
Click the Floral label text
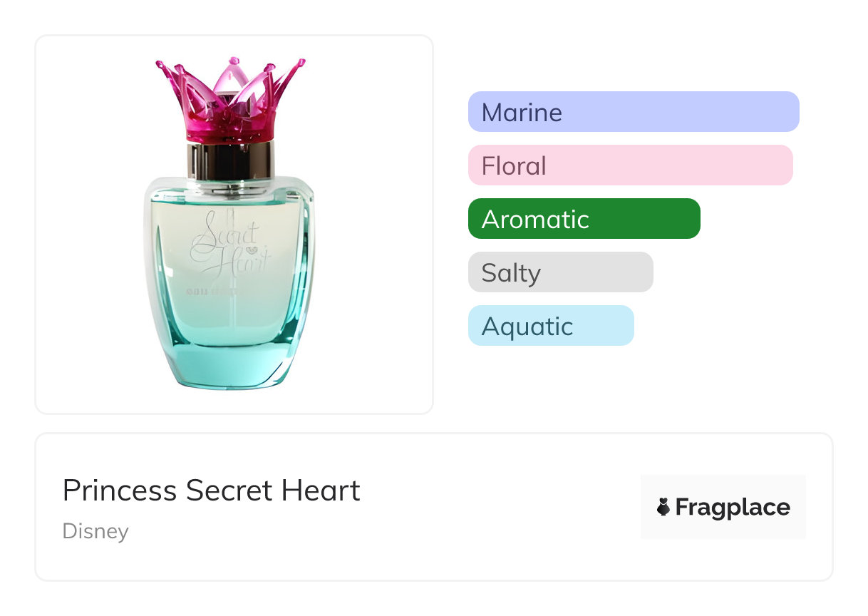(514, 166)
